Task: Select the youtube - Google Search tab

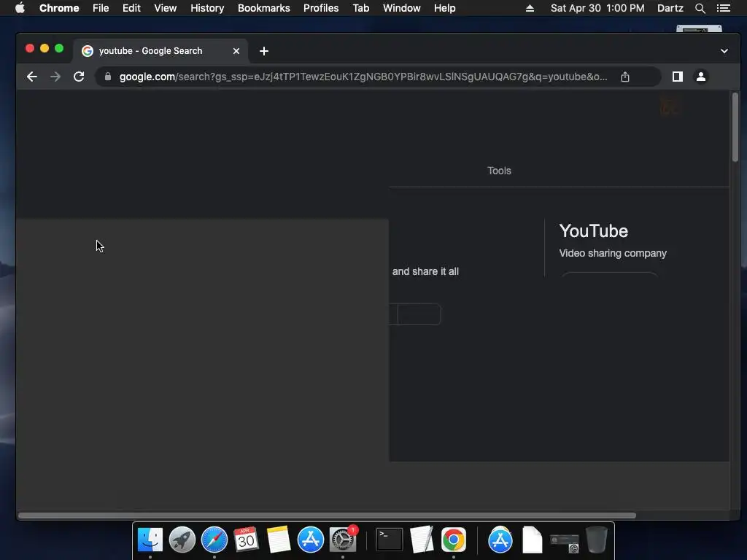Action: coord(160,51)
